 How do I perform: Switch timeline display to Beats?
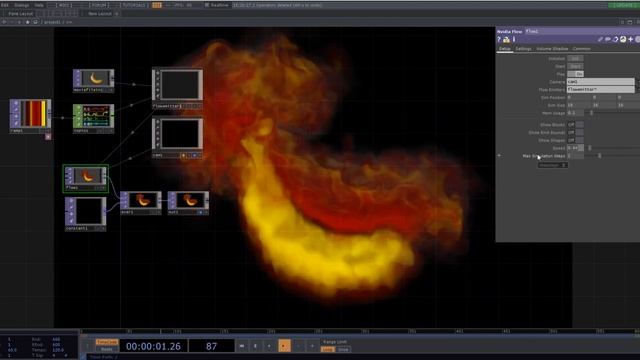coord(107,349)
